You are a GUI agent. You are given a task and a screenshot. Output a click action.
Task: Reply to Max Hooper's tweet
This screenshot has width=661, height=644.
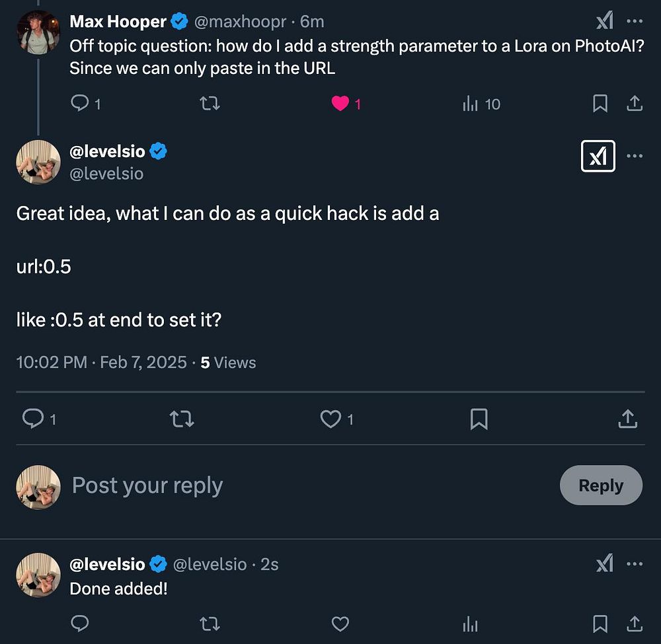coord(80,104)
